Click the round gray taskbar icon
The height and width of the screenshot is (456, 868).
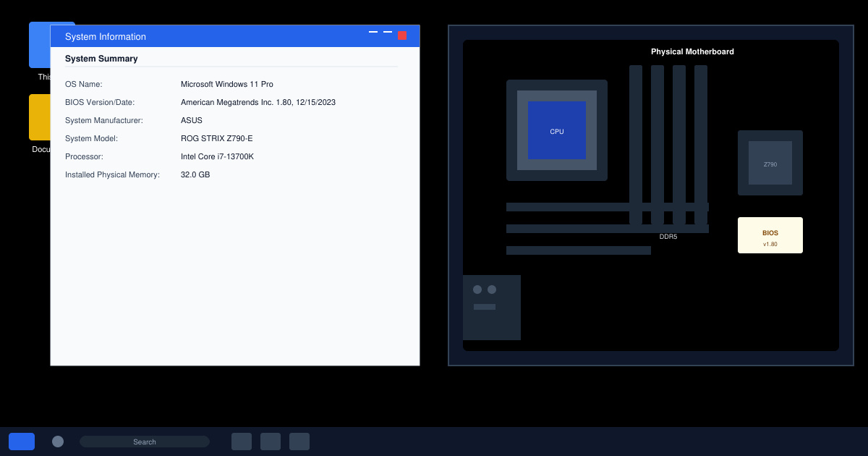(x=58, y=442)
